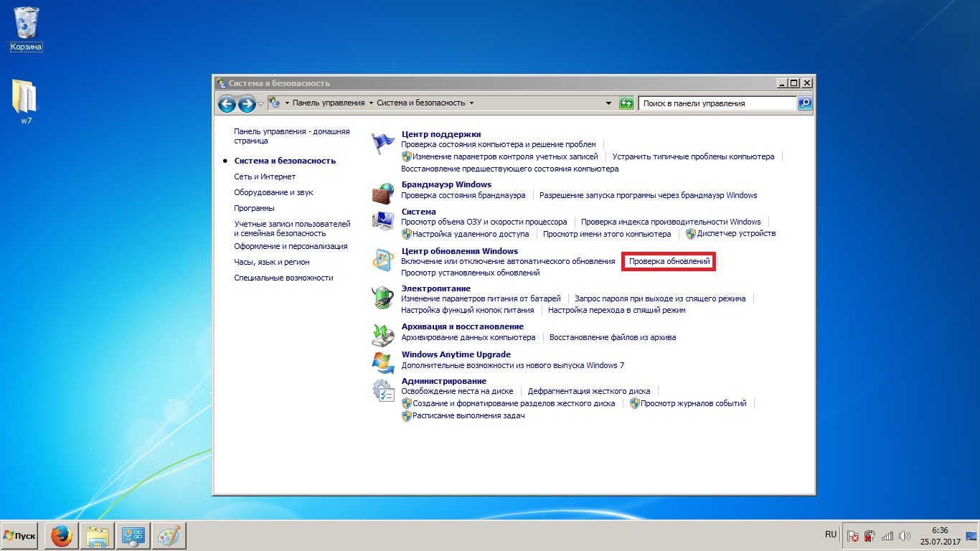The width and height of the screenshot is (980, 551).
Task: Click the shield beside Диспетчер устройств
Action: tap(691, 234)
